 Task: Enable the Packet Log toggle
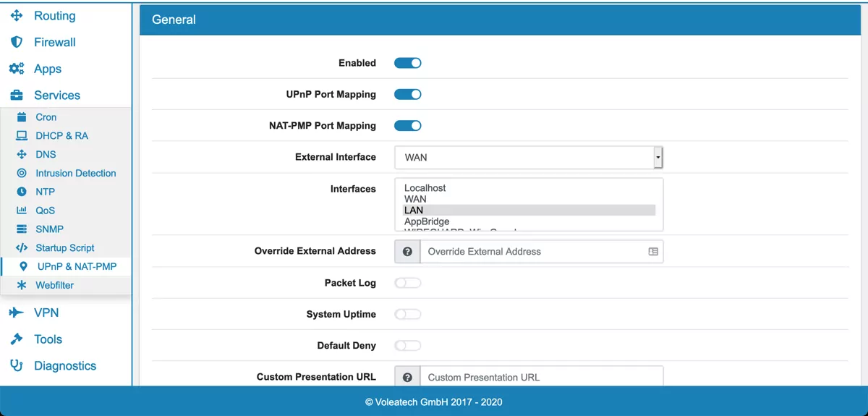[407, 283]
